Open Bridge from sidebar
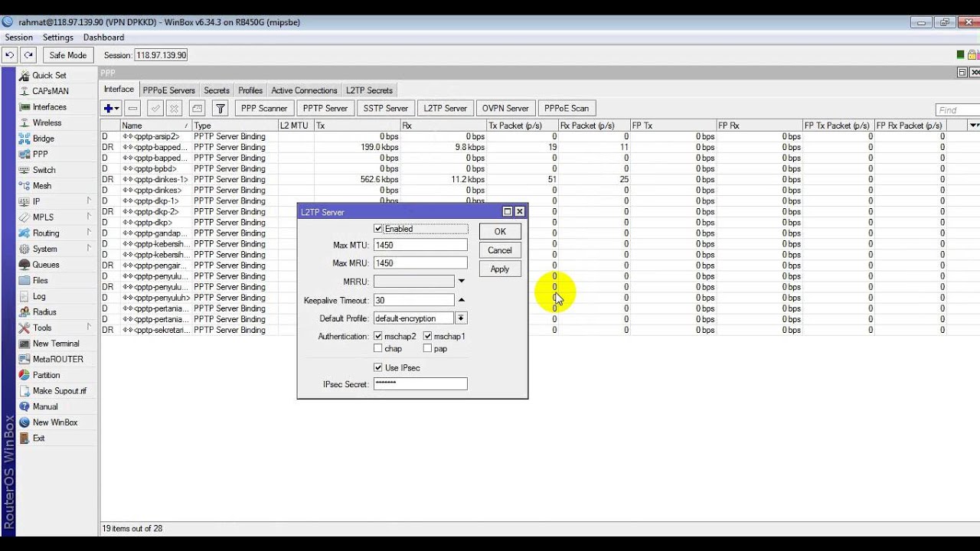Image resolution: width=980 pixels, height=551 pixels. tap(43, 139)
